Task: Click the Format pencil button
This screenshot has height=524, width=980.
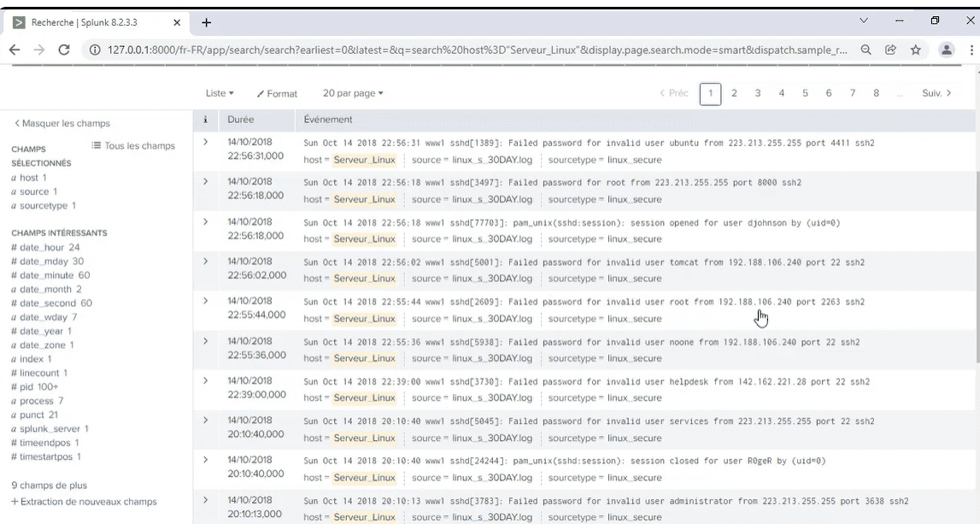Action: coord(277,94)
